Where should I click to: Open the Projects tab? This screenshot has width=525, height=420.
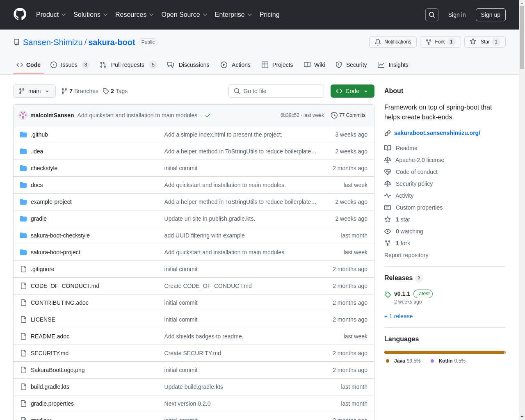(277, 65)
